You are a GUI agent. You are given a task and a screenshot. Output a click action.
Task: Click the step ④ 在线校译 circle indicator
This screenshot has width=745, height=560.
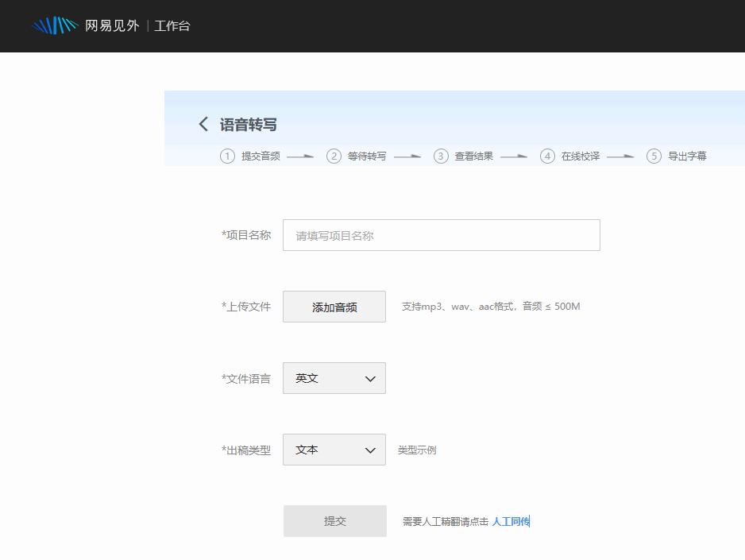(x=547, y=156)
